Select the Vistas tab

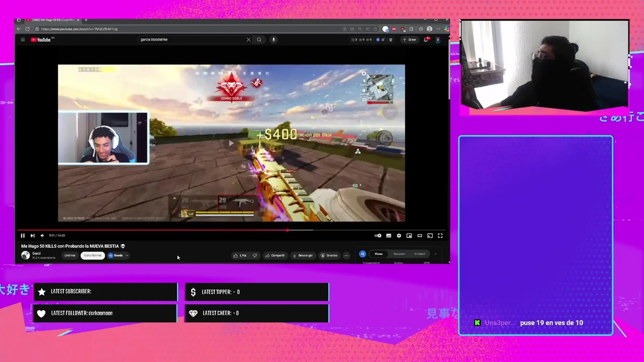(x=378, y=254)
